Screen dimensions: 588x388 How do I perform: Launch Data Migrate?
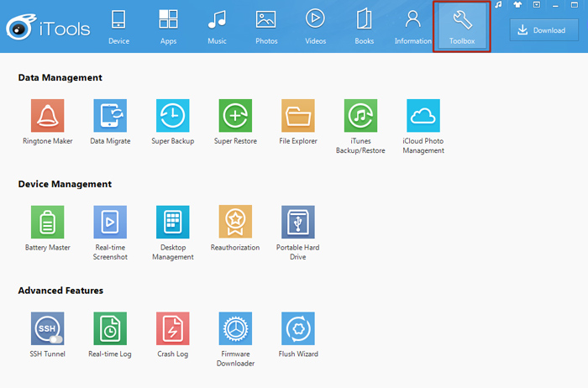(x=110, y=115)
